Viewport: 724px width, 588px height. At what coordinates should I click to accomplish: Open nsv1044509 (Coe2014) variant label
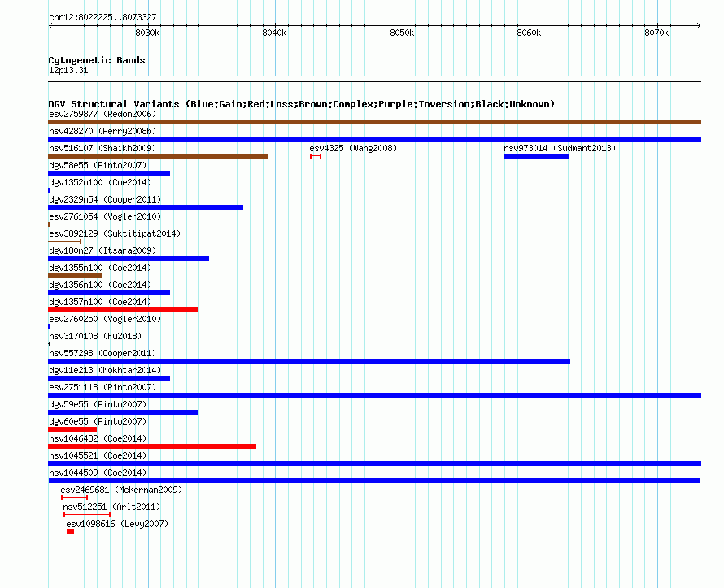pyautogui.click(x=98, y=473)
